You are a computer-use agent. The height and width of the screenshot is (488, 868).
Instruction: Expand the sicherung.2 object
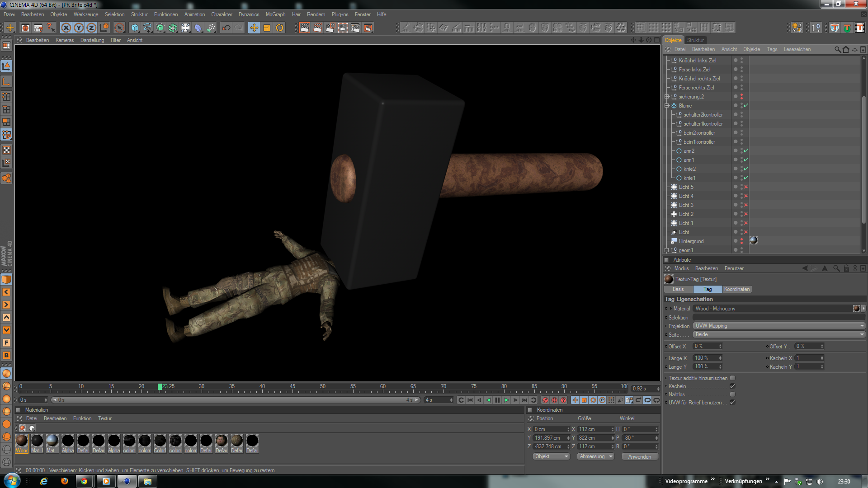click(x=667, y=97)
